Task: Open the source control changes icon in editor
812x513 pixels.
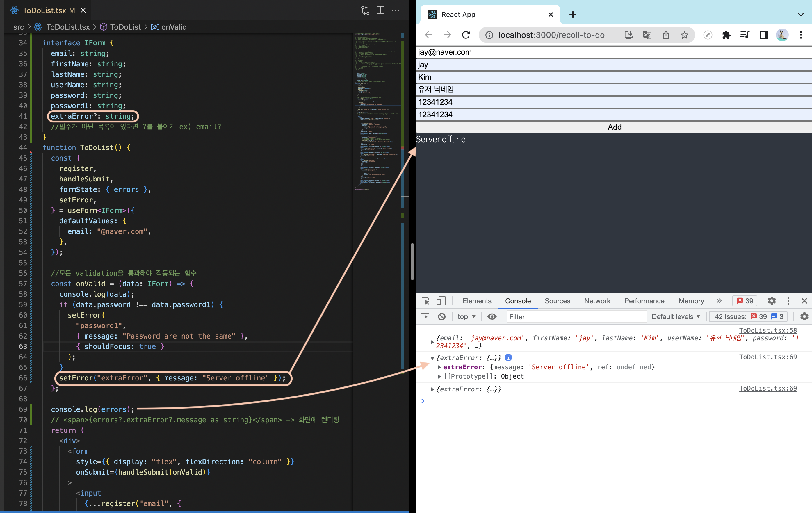Action: (x=365, y=10)
